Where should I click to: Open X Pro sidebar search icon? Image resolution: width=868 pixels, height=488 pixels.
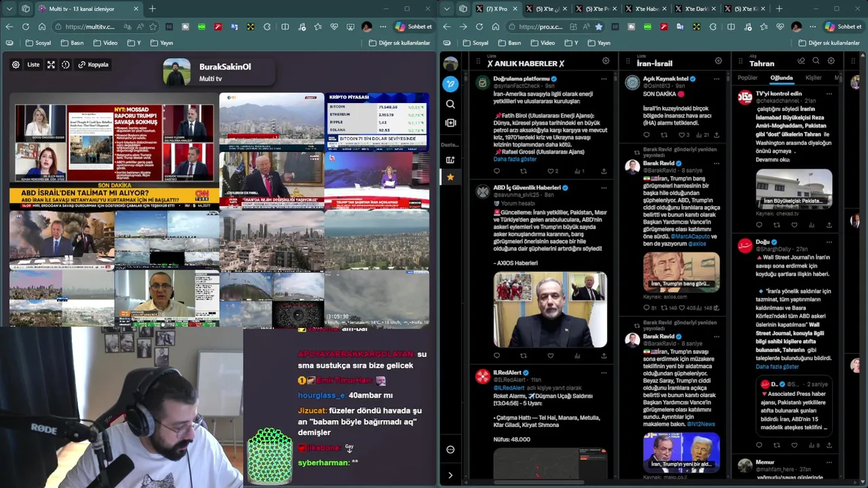tap(450, 104)
